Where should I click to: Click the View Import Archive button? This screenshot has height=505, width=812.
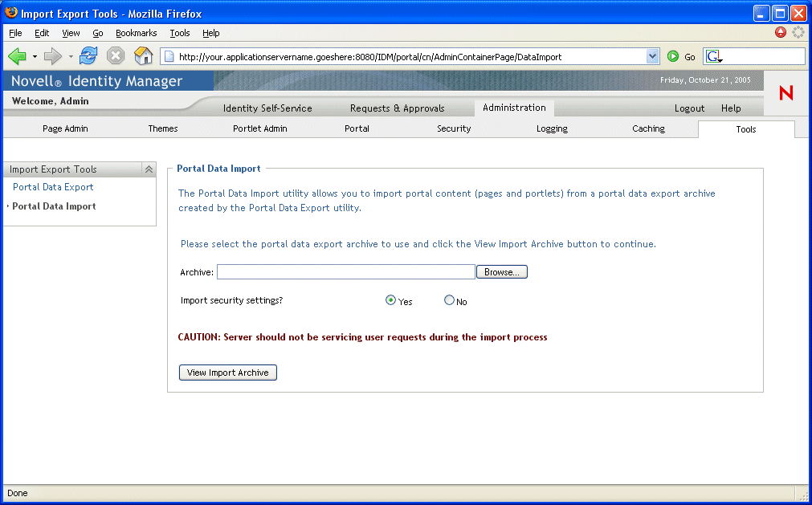228,373
